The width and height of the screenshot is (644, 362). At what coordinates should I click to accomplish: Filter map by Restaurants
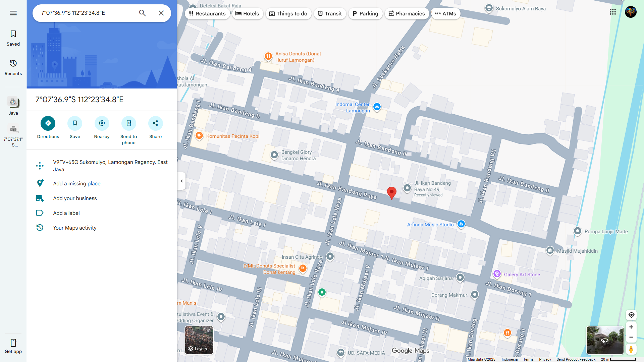(x=207, y=14)
